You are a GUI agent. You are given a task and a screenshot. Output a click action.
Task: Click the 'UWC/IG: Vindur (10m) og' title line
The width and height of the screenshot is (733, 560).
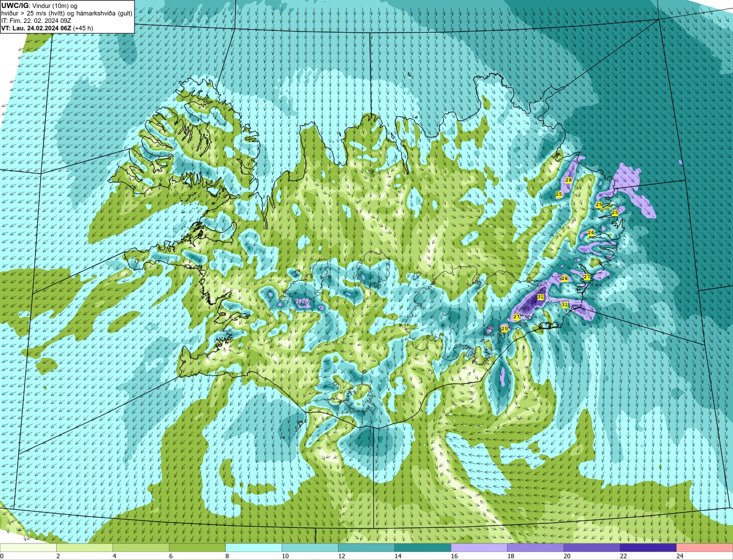point(39,6)
